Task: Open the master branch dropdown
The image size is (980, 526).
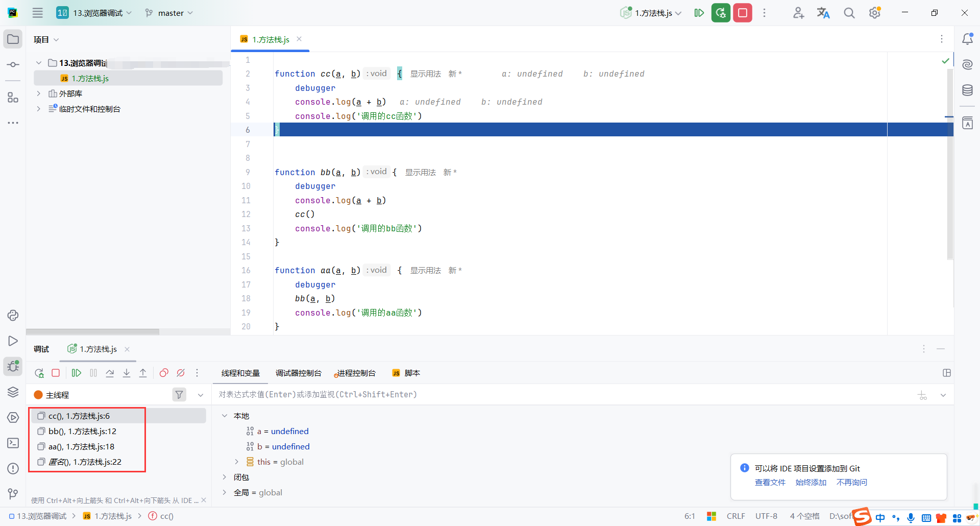Action: coord(169,13)
